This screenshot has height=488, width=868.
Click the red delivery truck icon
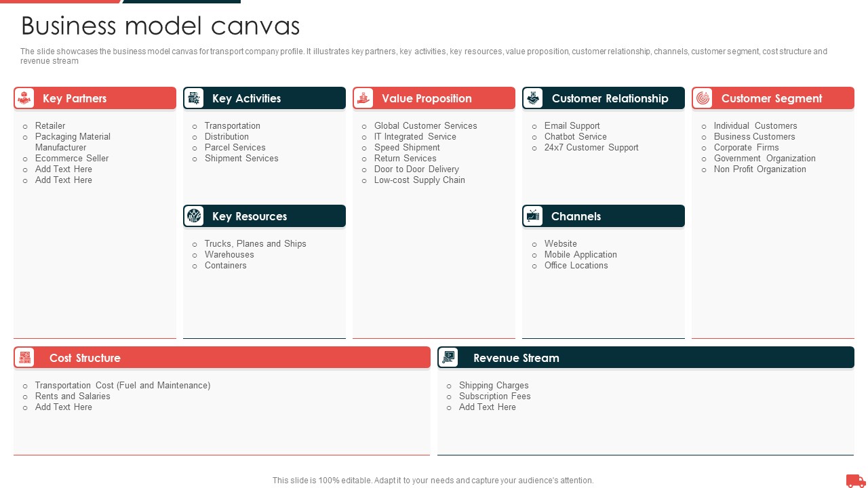pos(856,481)
